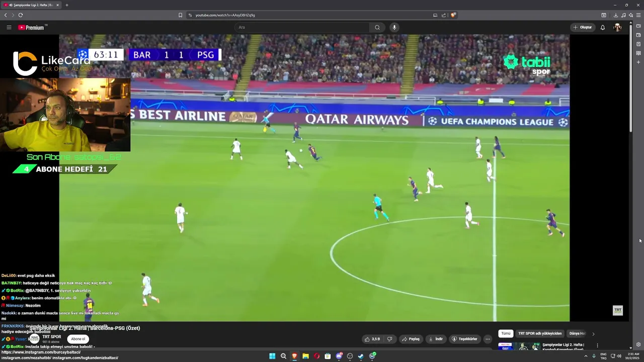The width and height of the screenshot is (644, 362).
Task: Open more actions three-dot menu
Action: point(488,339)
